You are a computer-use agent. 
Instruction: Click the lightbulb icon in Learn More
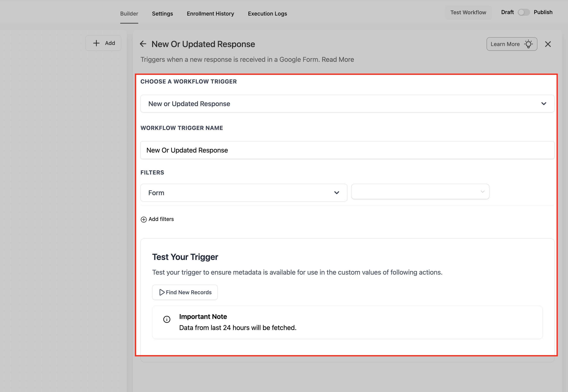[x=528, y=44]
